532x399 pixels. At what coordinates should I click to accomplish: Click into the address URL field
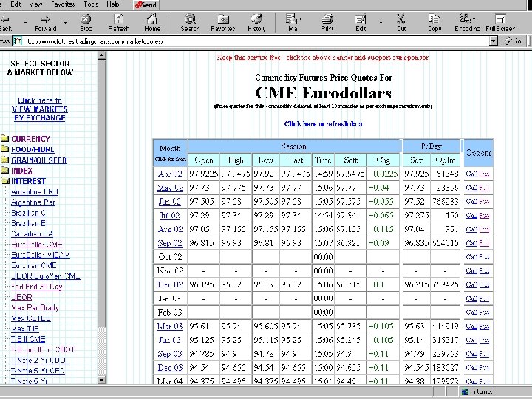(251, 41)
